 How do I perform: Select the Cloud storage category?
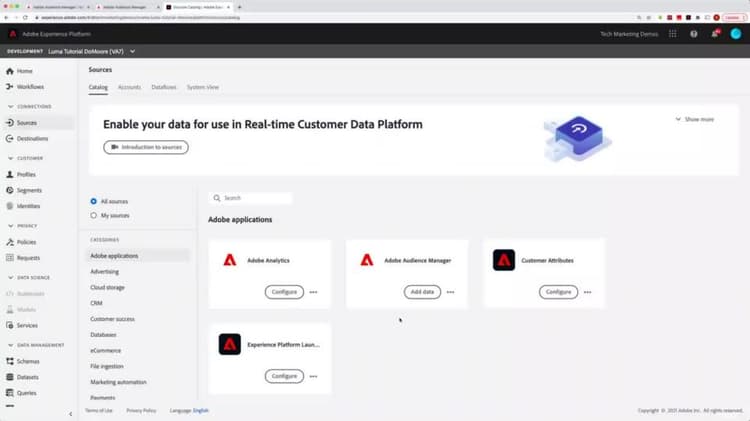107,288
